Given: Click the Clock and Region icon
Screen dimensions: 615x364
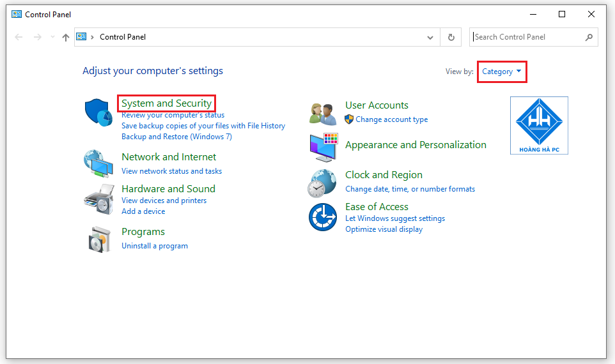Looking at the screenshot, I should point(323,183).
